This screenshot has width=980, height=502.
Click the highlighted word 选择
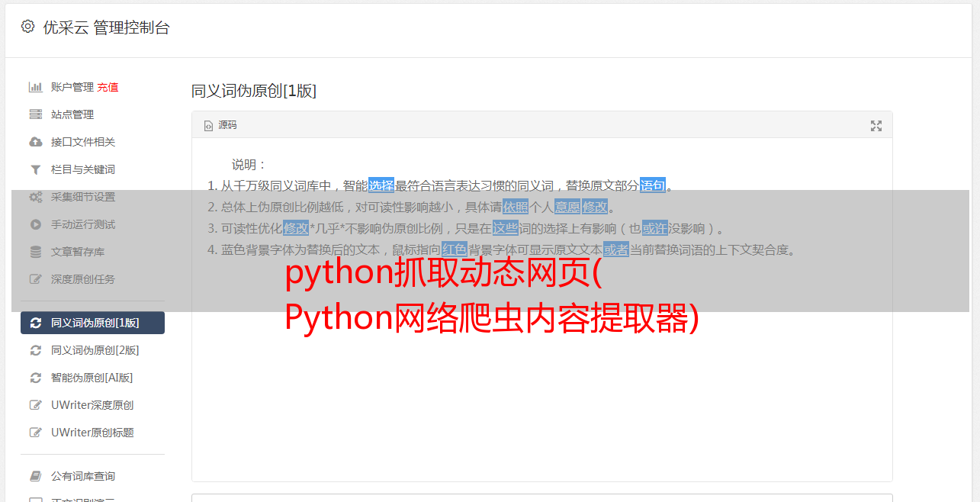click(381, 185)
